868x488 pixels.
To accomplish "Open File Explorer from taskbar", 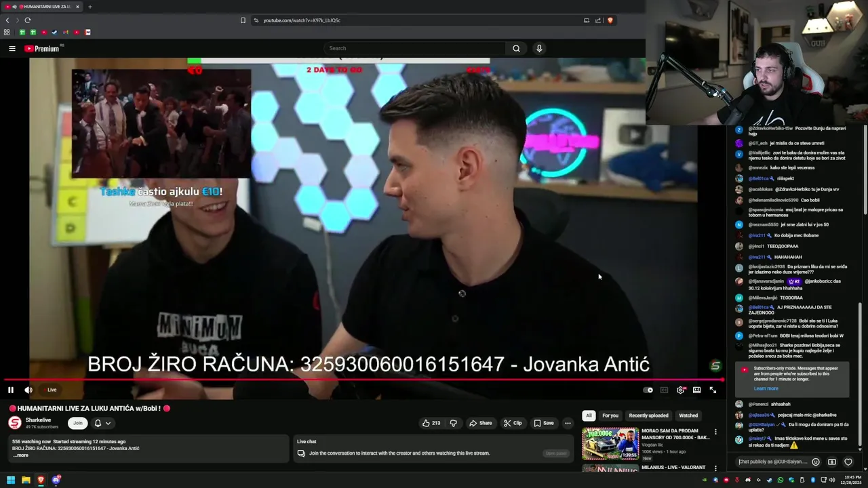I will click(x=26, y=480).
